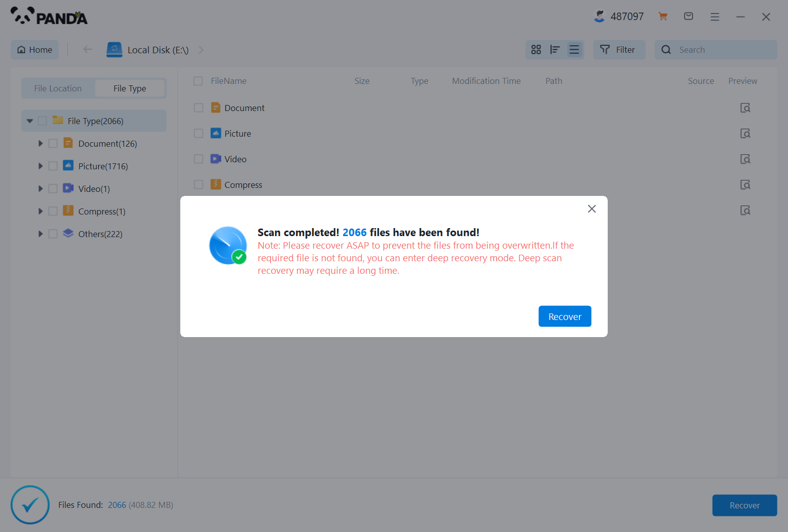788x532 pixels.
Task: Check Others(222) tree checkbox
Action: click(53, 234)
